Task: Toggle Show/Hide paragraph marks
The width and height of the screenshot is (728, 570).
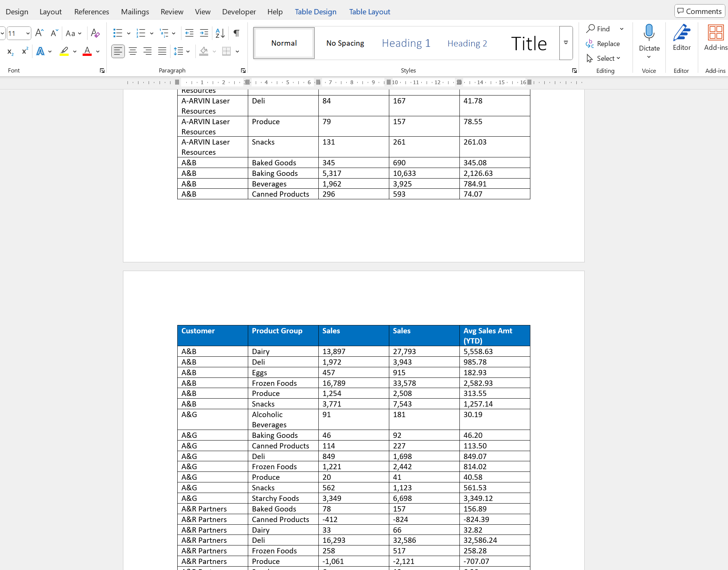Action: click(236, 33)
